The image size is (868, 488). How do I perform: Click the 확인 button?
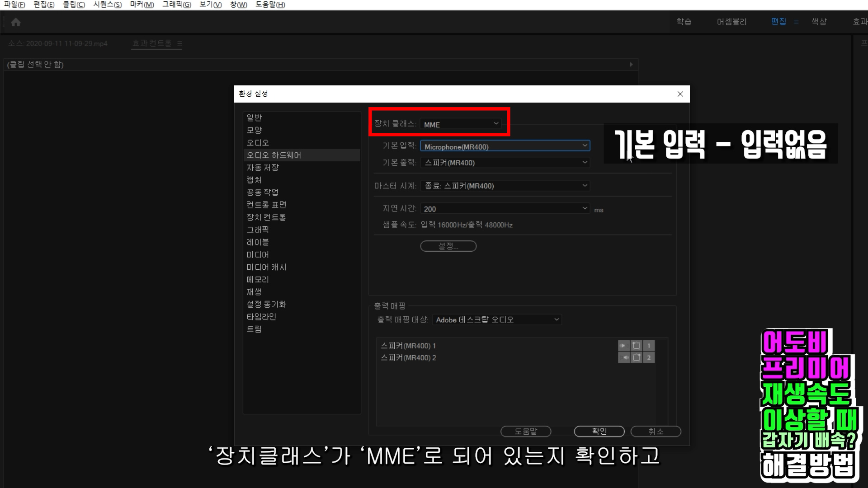[x=599, y=431]
